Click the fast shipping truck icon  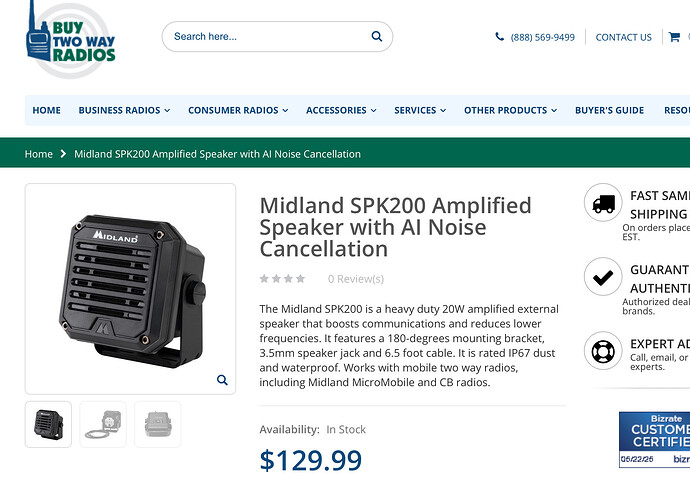pyautogui.click(x=603, y=203)
